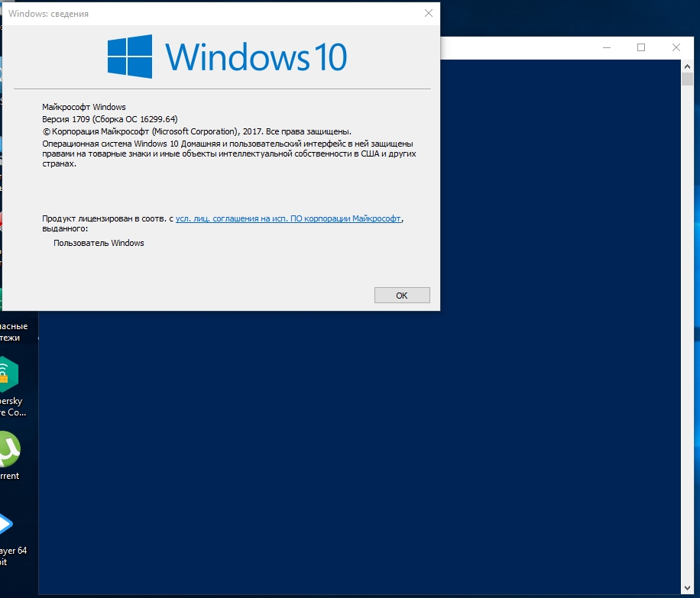Click the 'Продукт лицензирован в соотв. с' text
The height and width of the screenshot is (598, 700).
coord(108,218)
